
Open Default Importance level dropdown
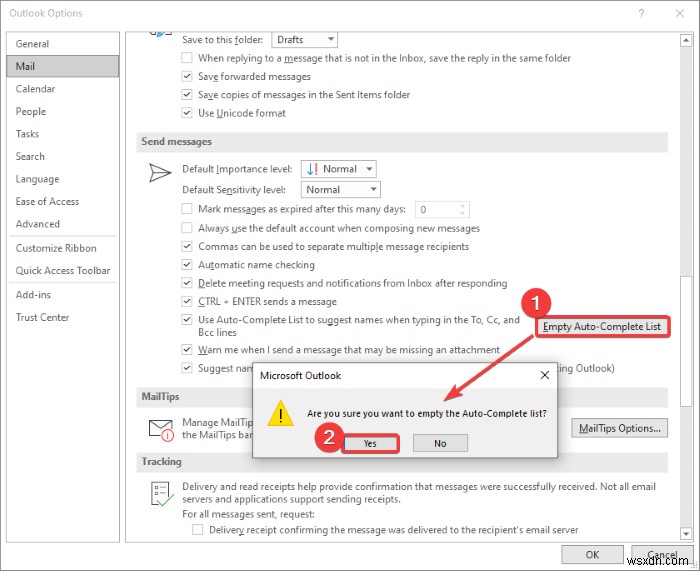pyautogui.click(x=338, y=169)
